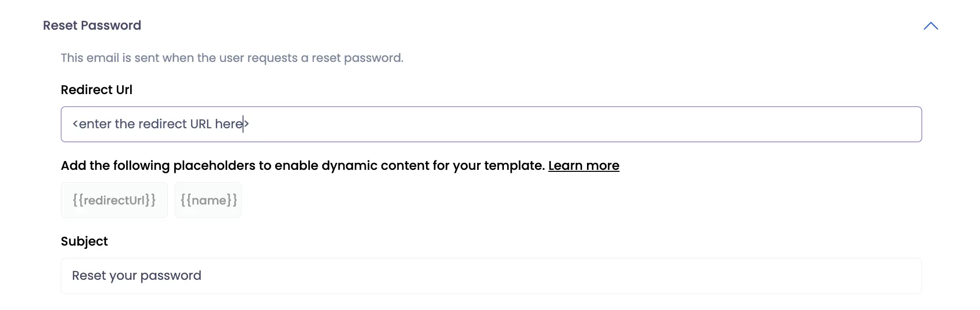Select the {{name}} placeholder chip
Image resolution: width=980 pixels, height=310 pixels.
coord(208,200)
